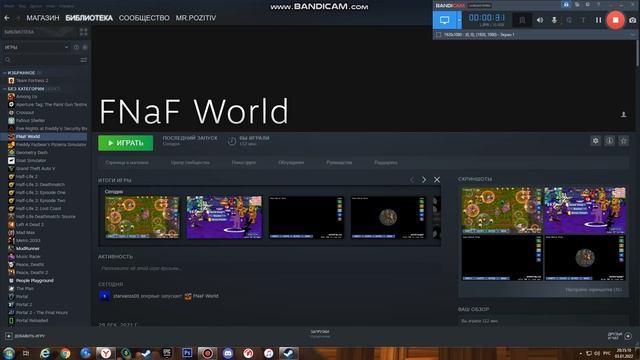Viewport: 640px width, 360px height.
Task: Select Metro 2033 in the library
Action: [x=28, y=240]
